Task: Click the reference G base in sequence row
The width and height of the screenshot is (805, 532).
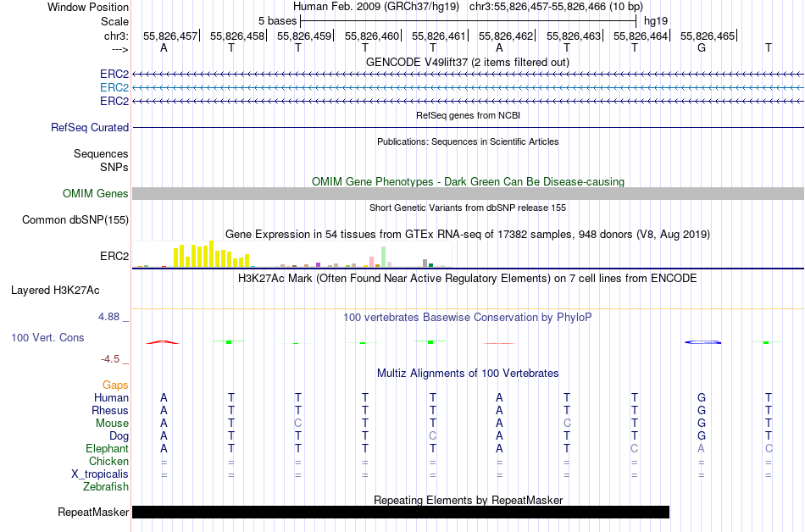Action: click(702, 47)
